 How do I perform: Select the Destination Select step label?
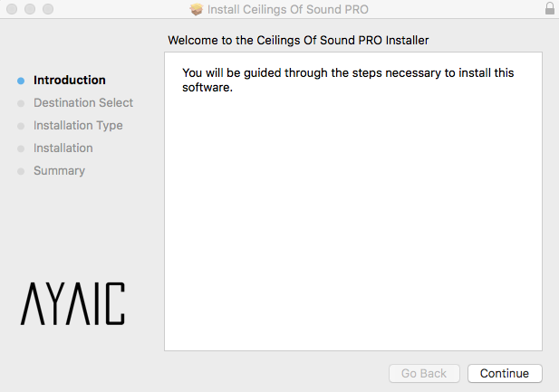point(83,102)
